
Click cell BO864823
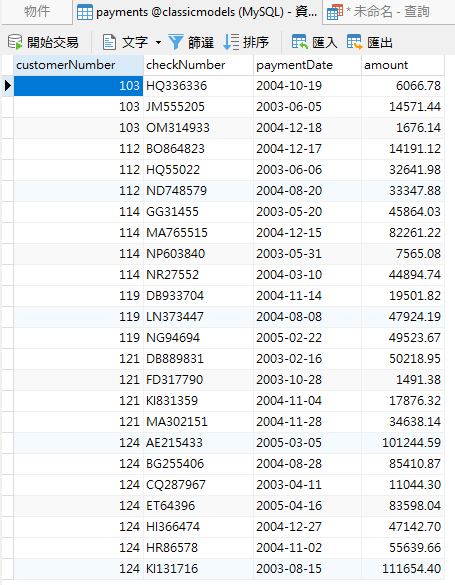coord(198,149)
